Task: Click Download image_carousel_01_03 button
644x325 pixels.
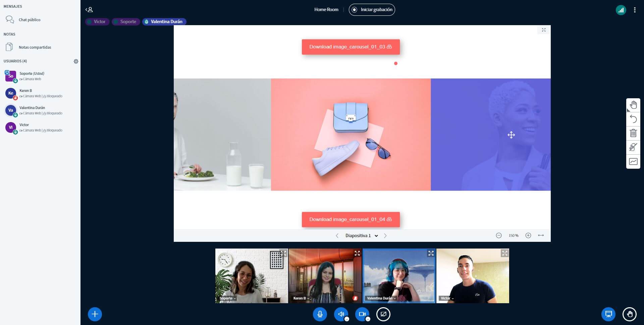Action: click(351, 47)
